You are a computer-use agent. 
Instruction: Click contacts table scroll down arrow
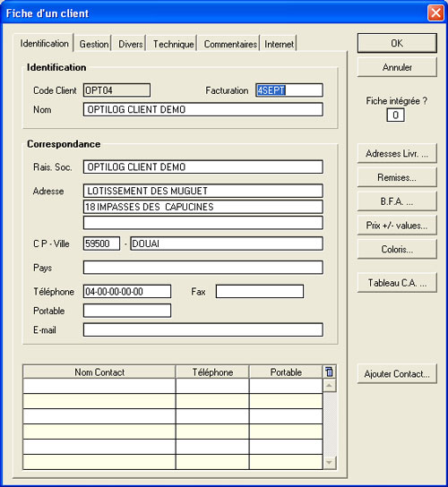(329, 463)
